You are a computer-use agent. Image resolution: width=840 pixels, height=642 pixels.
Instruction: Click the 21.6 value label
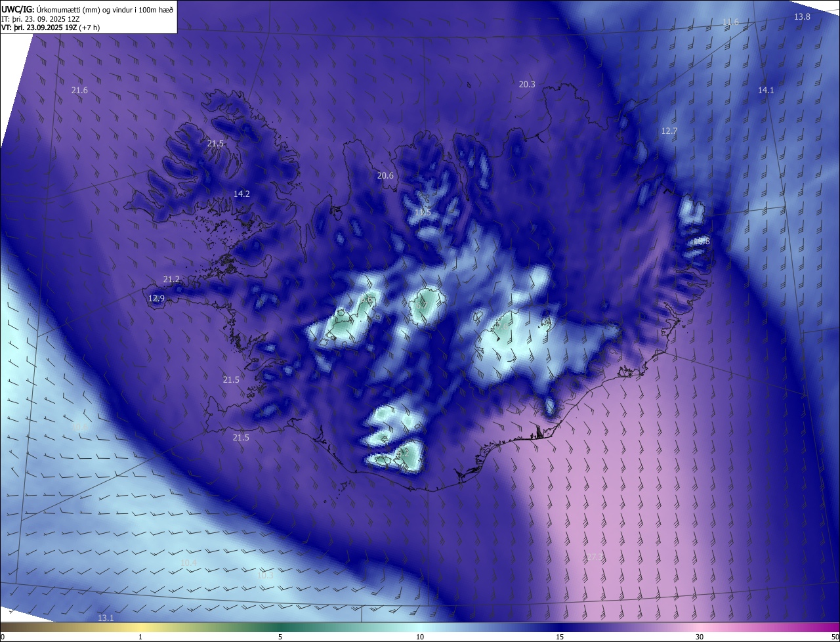pyautogui.click(x=79, y=90)
